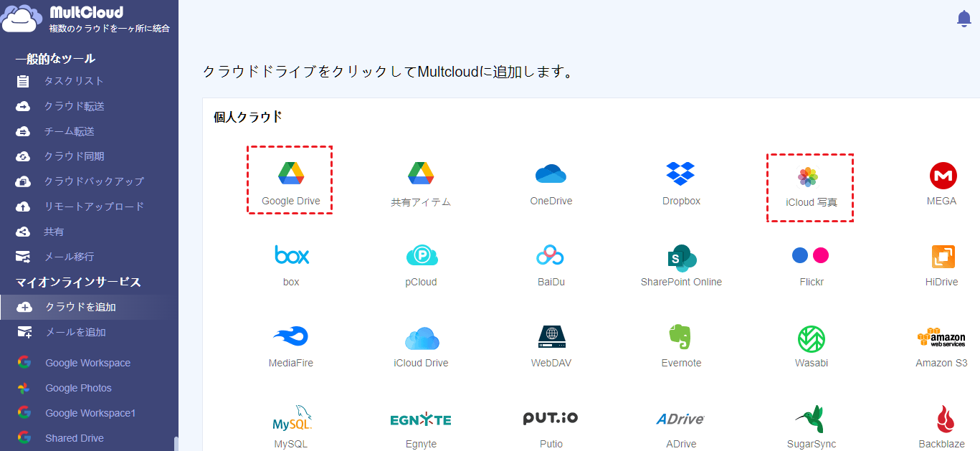Add Amazon S3 storage
This screenshot has height=451, width=980.
tap(941, 346)
